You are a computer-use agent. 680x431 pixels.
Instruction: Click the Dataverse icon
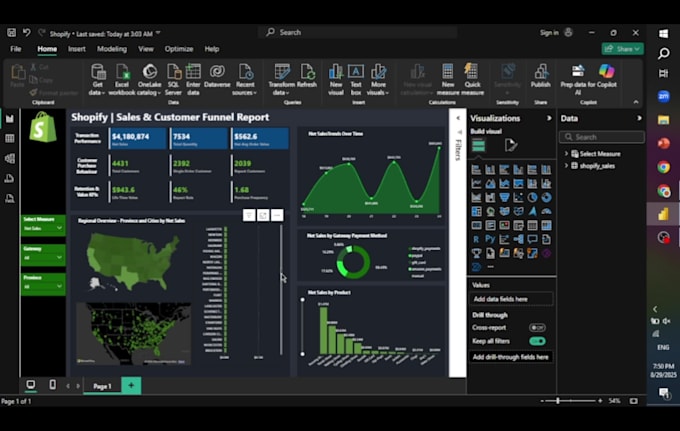tap(217, 76)
